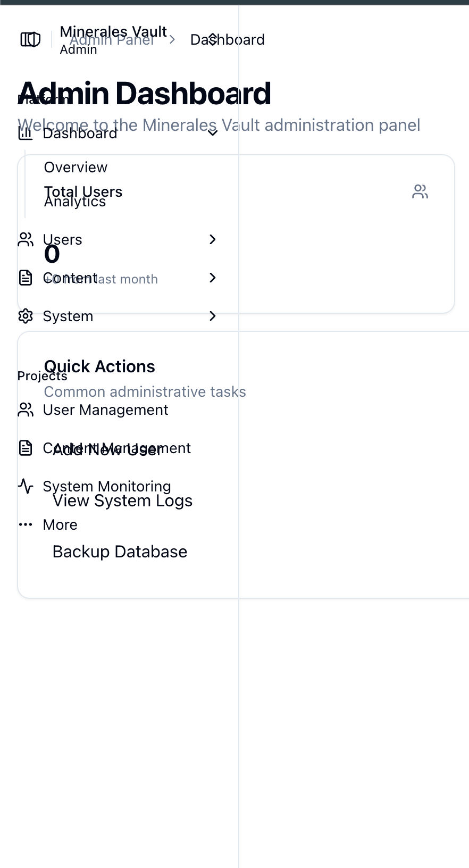Viewport: 469px width, 868px height.
Task: Click the User Management people icon
Action: click(x=25, y=410)
